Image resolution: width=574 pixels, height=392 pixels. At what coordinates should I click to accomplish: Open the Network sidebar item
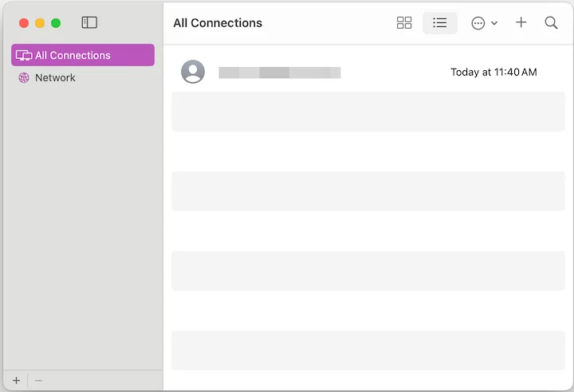(55, 77)
